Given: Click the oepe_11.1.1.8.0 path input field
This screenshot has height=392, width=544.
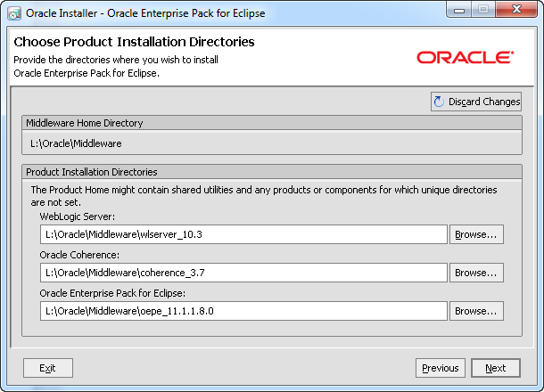Looking at the screenshot, I should pyautogui.click(x=243, y=311).
